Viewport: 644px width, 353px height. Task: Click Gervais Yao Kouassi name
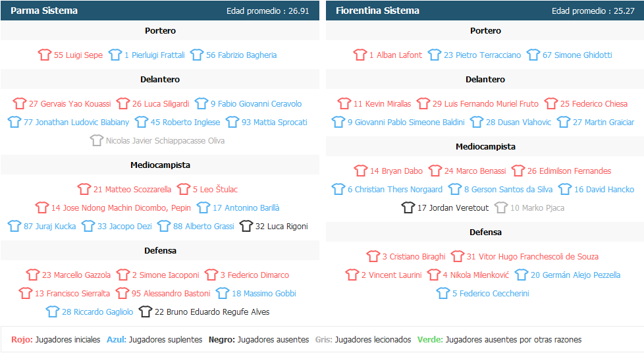click(x=70, y=104)
